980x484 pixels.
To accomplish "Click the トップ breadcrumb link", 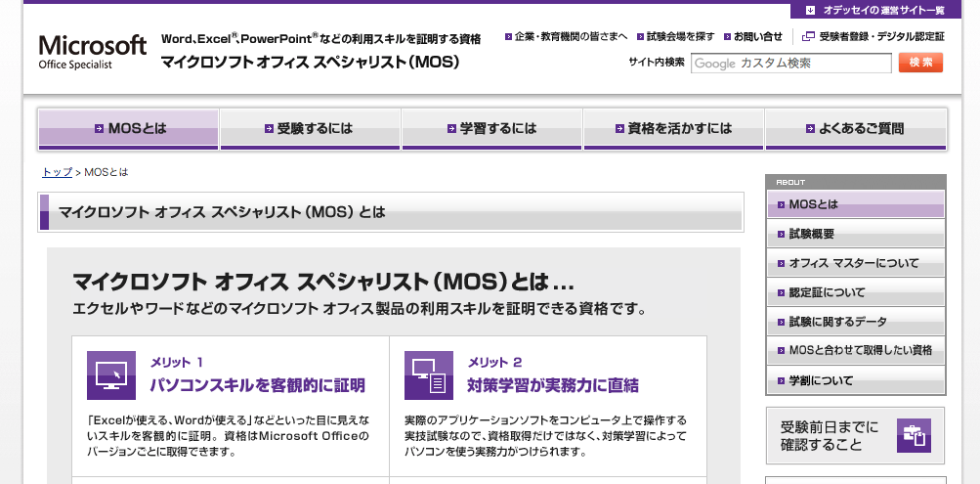I will click(x=57, y=172).
